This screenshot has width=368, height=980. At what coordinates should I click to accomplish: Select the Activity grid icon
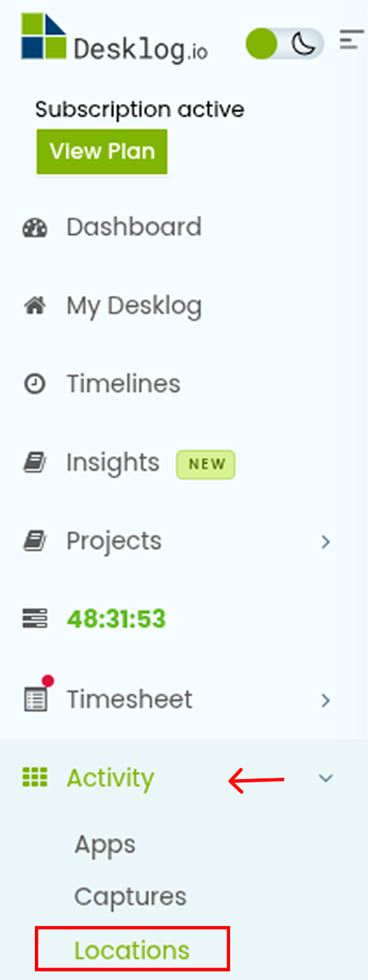(35, 778)
